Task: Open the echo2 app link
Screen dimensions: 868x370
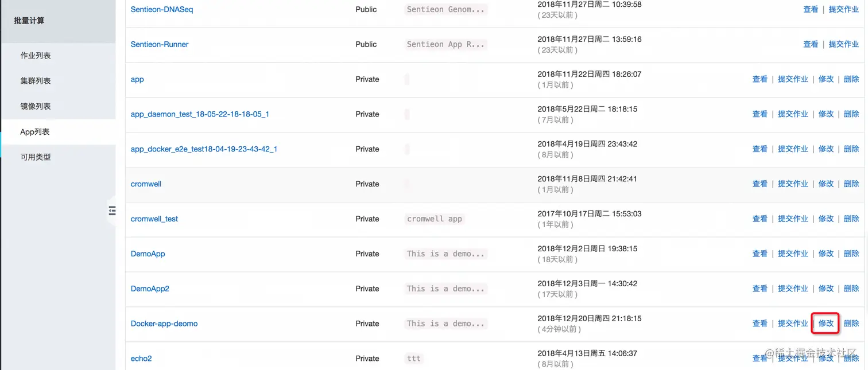Action: [x=141, y=359]
